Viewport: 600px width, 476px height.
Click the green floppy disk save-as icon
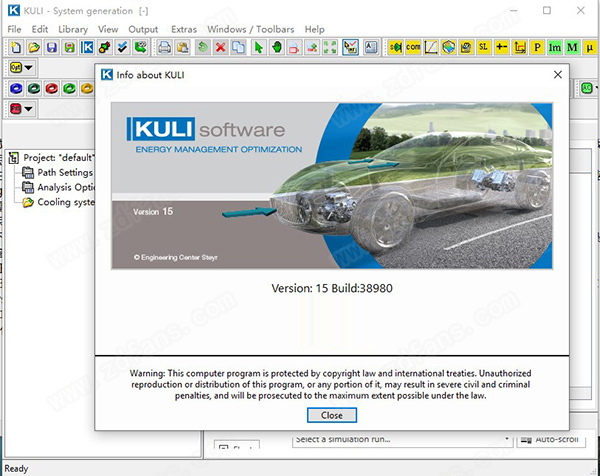(69, 47)
